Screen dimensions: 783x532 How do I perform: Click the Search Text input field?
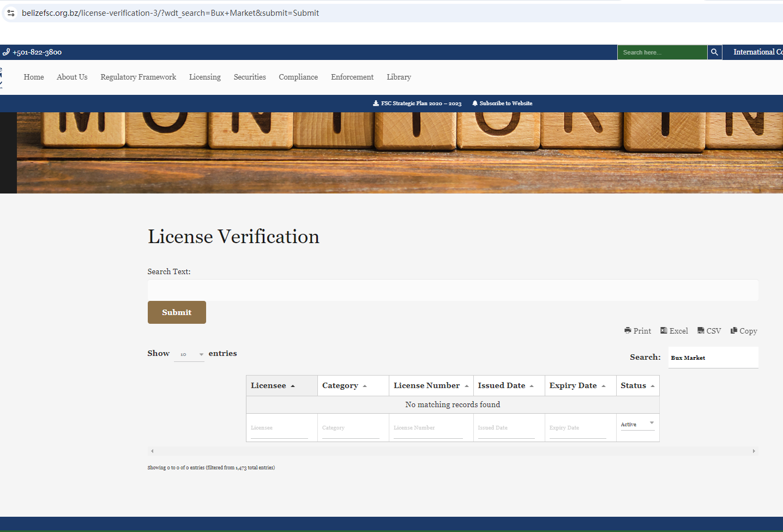(453, 291)
